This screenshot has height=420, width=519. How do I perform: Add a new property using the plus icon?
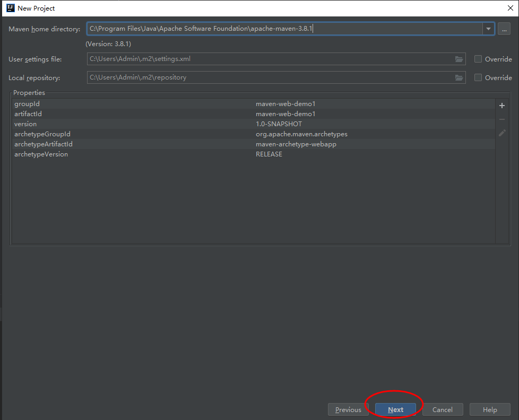501,105
